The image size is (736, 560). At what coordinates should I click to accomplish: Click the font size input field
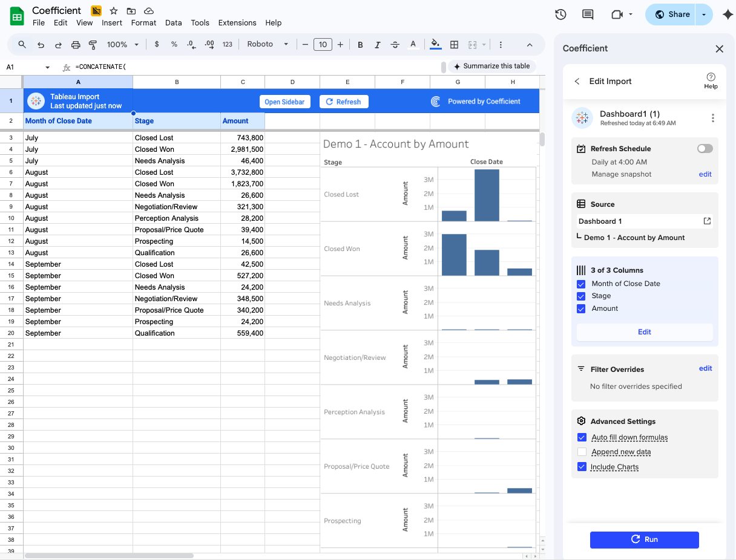pos(323,45)
